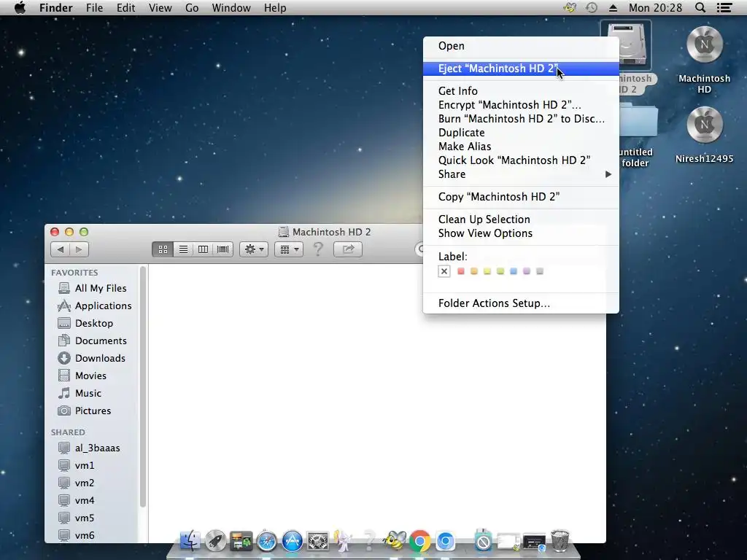Apply the red label color
747x560 pixels.
[x=461, y=271]
